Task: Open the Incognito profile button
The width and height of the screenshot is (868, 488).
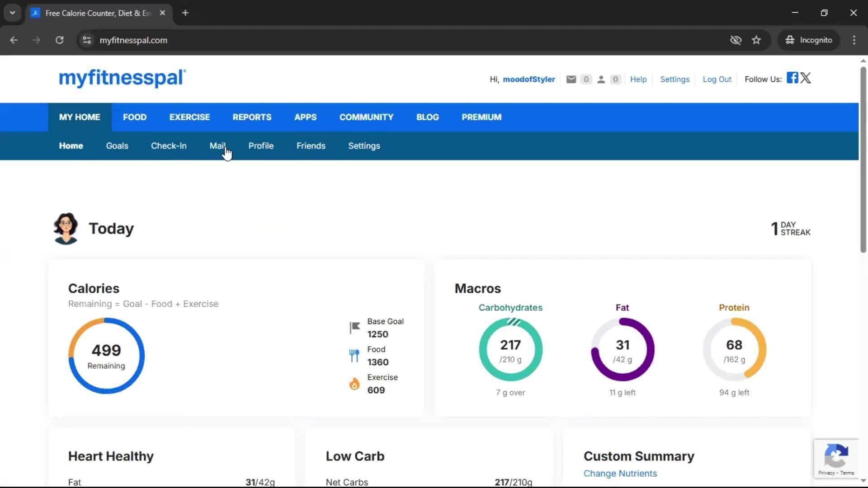Action: [x=809, y=40]
